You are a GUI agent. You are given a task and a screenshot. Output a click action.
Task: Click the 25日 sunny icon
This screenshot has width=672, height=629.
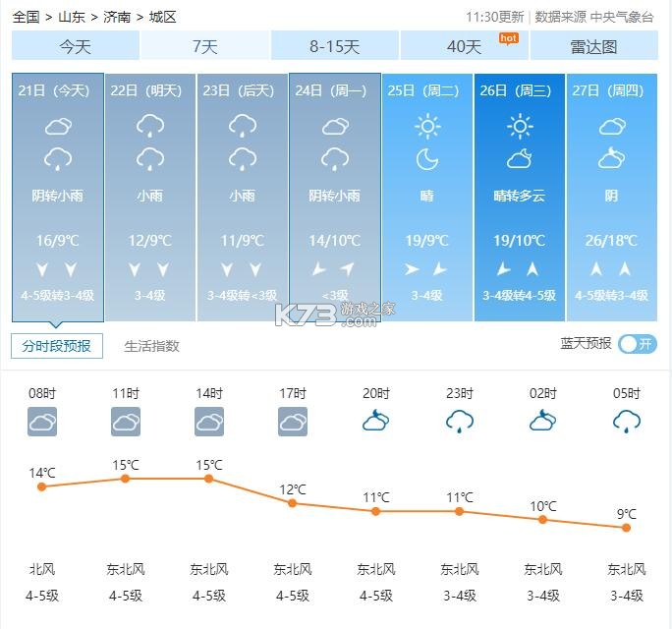pyautogui.click(x=427, y=127)
